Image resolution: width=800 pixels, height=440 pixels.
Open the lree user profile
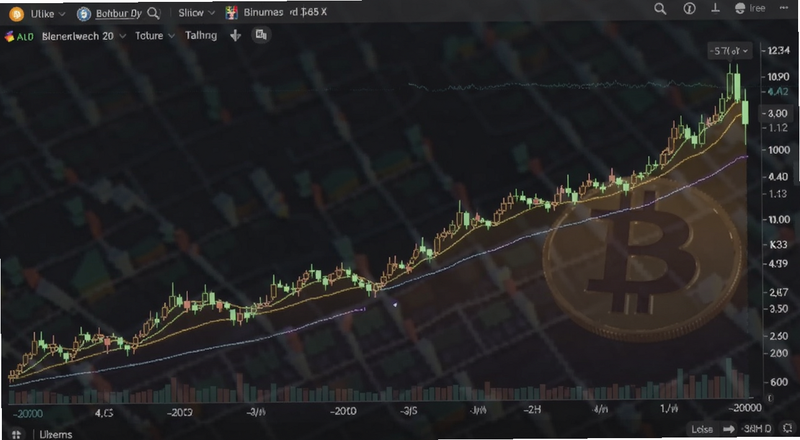749,8
